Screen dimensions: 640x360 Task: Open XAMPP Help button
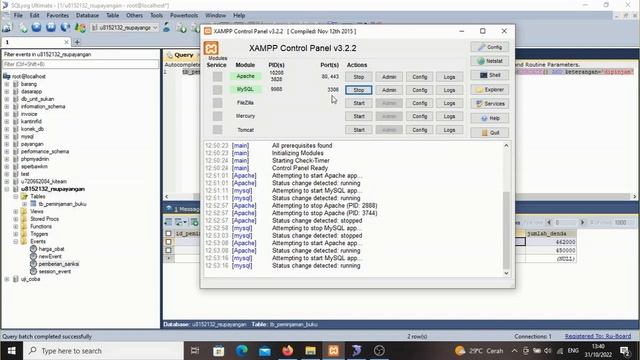pyautogui.click(x=489, y=118)
